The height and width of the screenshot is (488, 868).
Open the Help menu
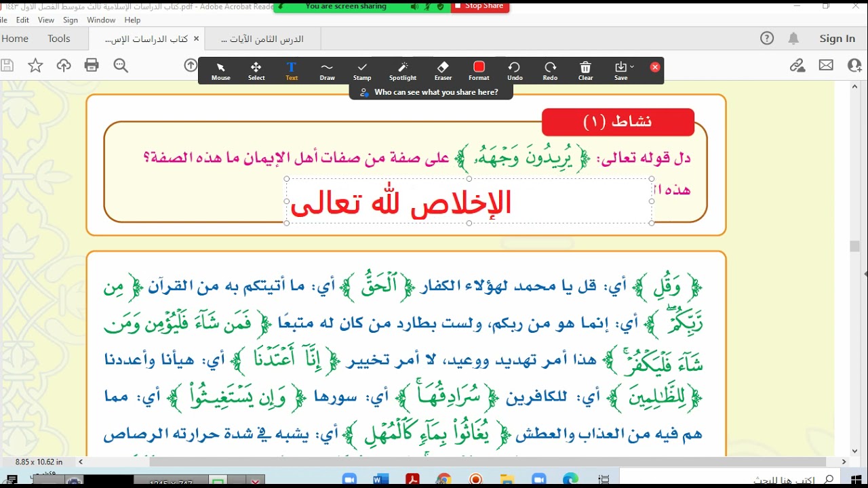tap(132, 20)
